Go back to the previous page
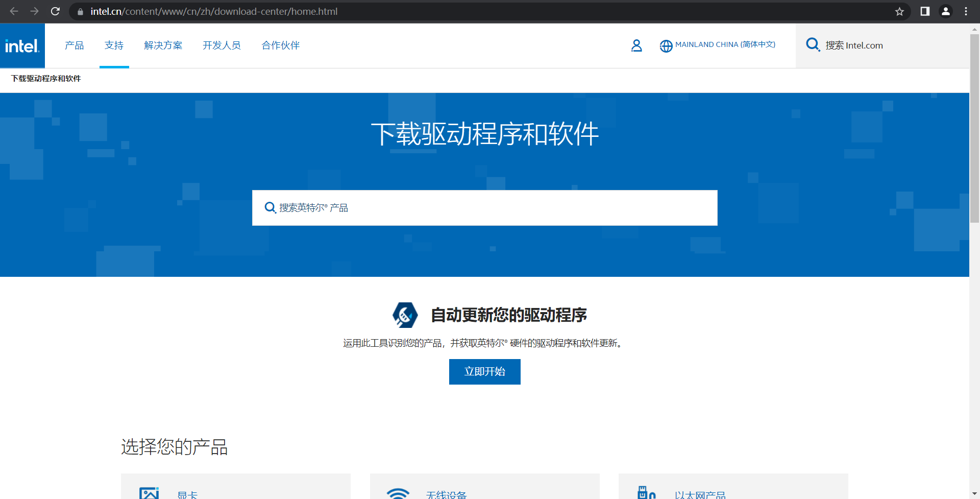The height and width of the screenshot is (499, 980). [14, 11]
